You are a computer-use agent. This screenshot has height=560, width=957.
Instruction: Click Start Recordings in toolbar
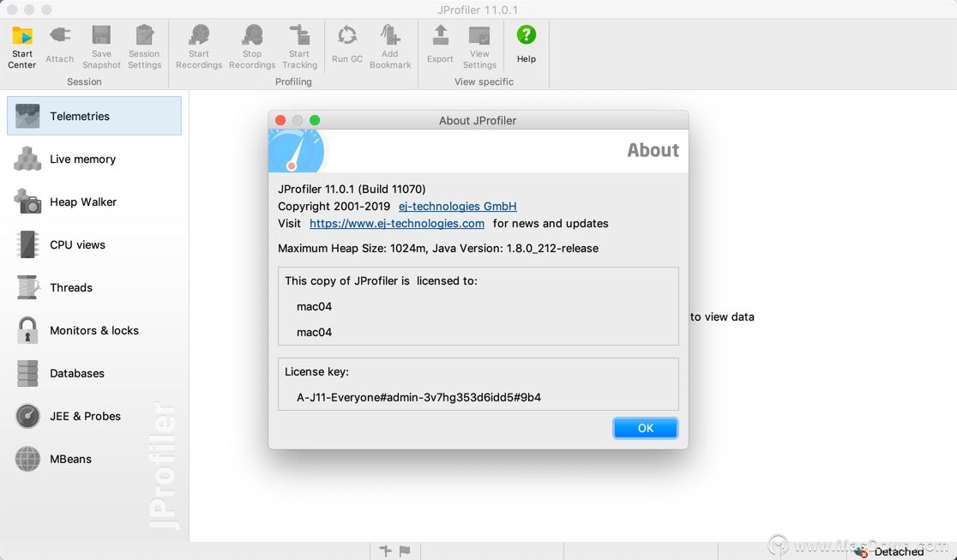coord(199,46)
